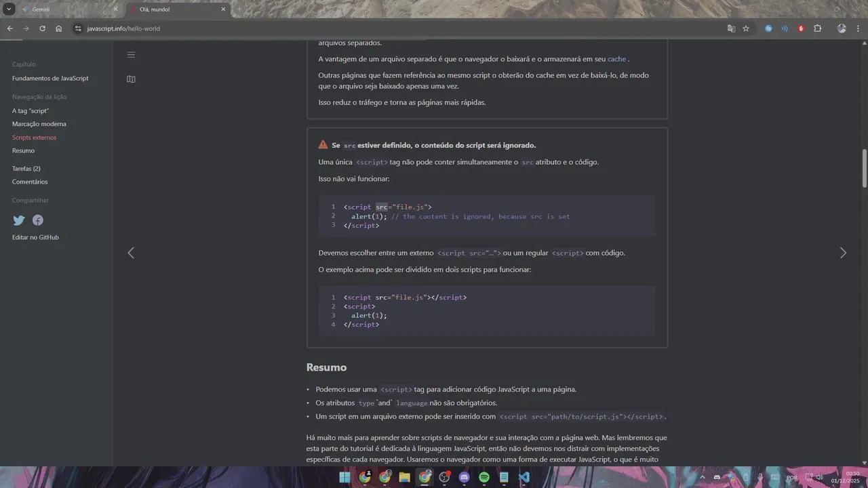
Task: Open Discord from taskbar
Action: [465, 477]
